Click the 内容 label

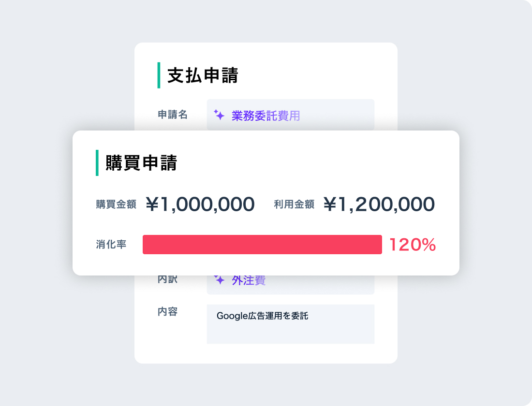[168, 312]
